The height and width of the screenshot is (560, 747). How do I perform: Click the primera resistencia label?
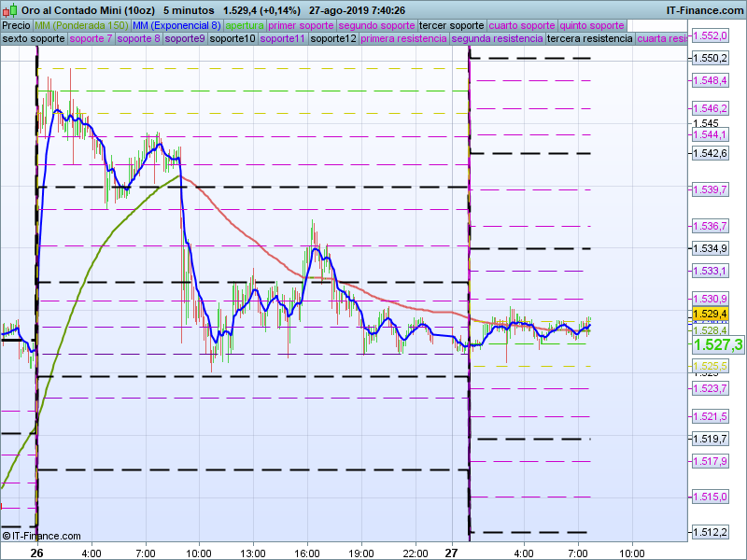pos(403,39)
